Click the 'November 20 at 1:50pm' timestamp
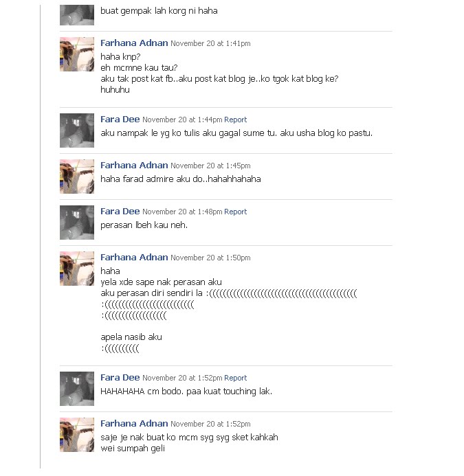The height and width of the screenshot is (476, 464). click(x=210, y=258)
